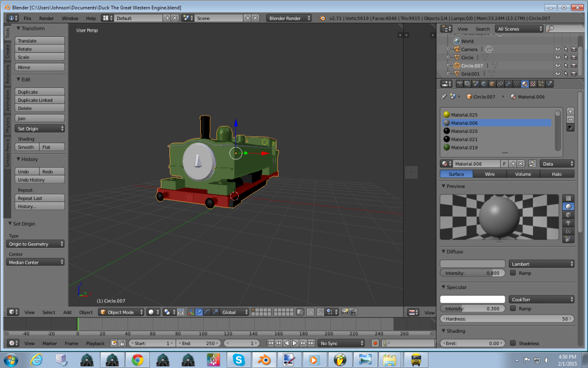Open the Help menu
Image resolution: width=588 pixels, height=368 pixels.
pyautogui.click(x=91, y=18)
